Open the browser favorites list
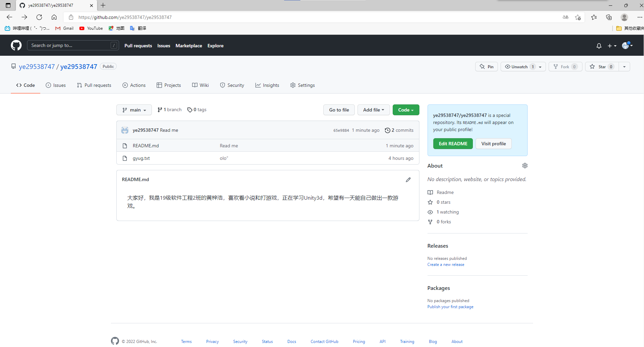This screenshot has width=644, height=347. click(x=594, y=17)
